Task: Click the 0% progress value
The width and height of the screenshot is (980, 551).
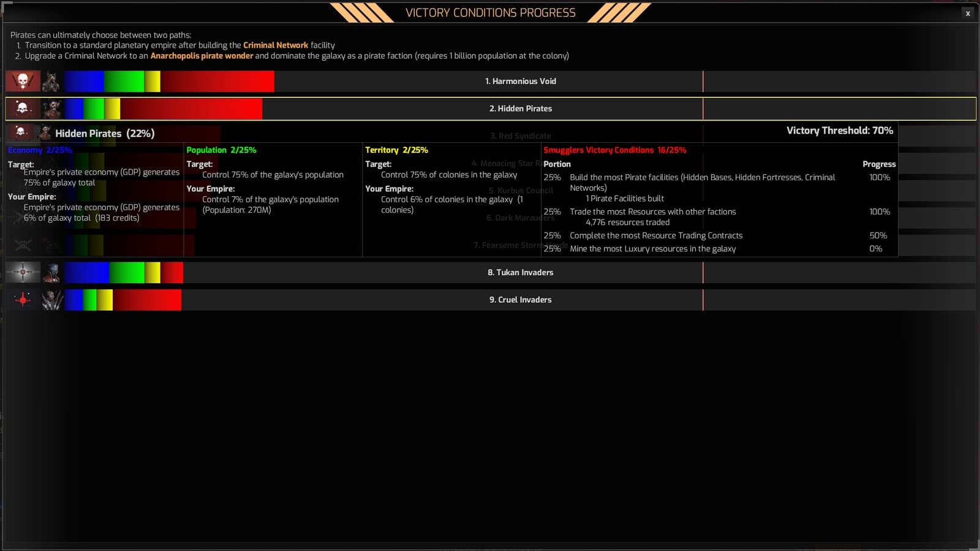Action: pos(876,249)
